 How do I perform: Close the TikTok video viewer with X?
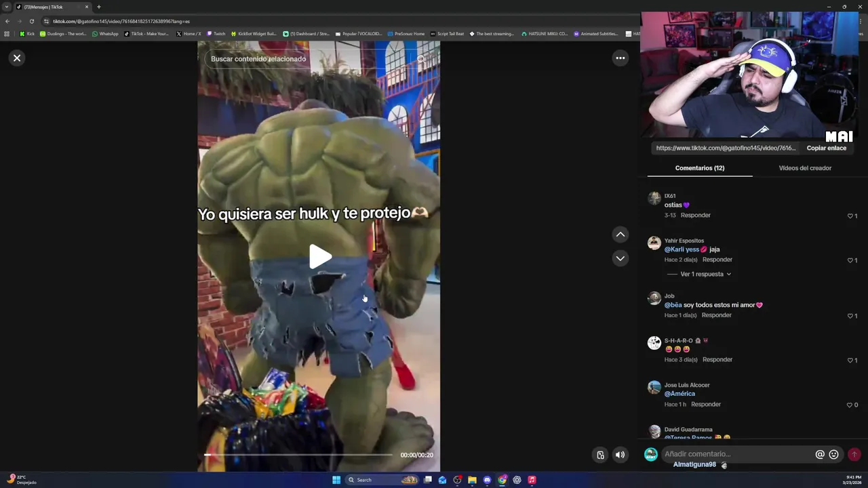pos(17,58)
